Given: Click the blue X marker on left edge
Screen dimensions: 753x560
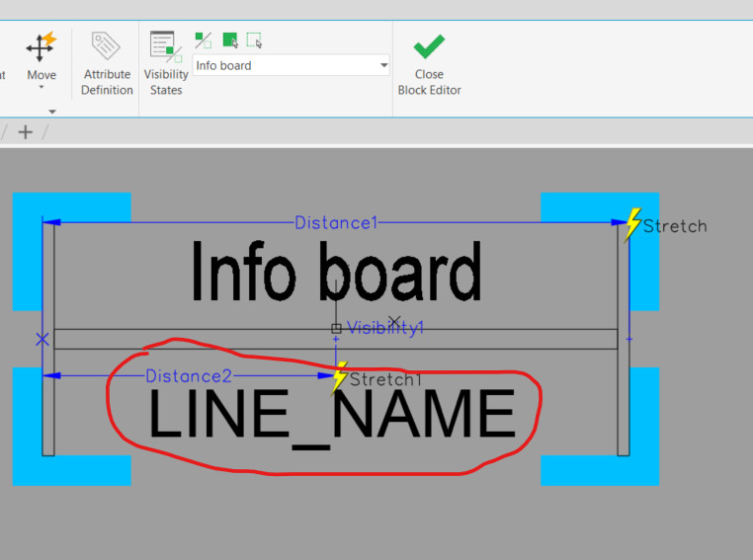Looking at the screenshot, I should tap(42, 339).
